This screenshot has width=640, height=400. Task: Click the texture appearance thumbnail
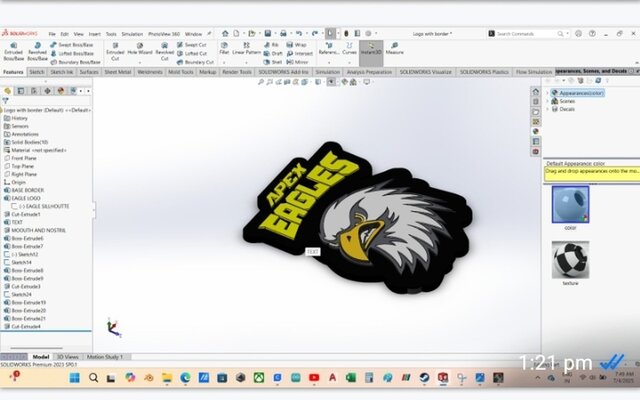[x=570, y=260]
